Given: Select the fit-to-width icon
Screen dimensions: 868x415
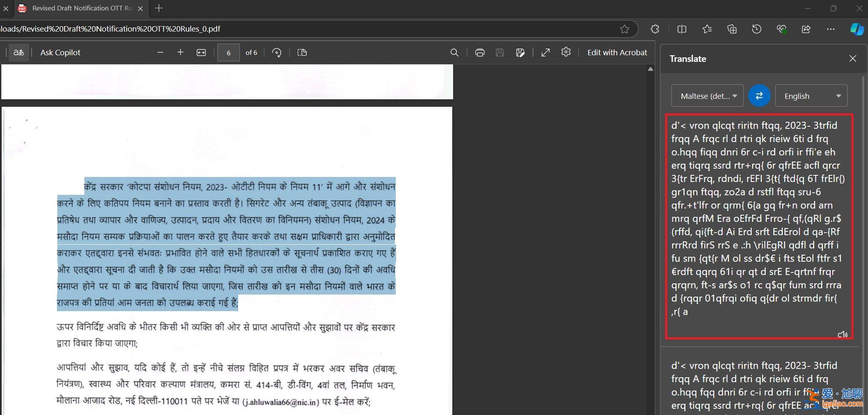Looking at the screenshot, I should [x=201, y=52].
